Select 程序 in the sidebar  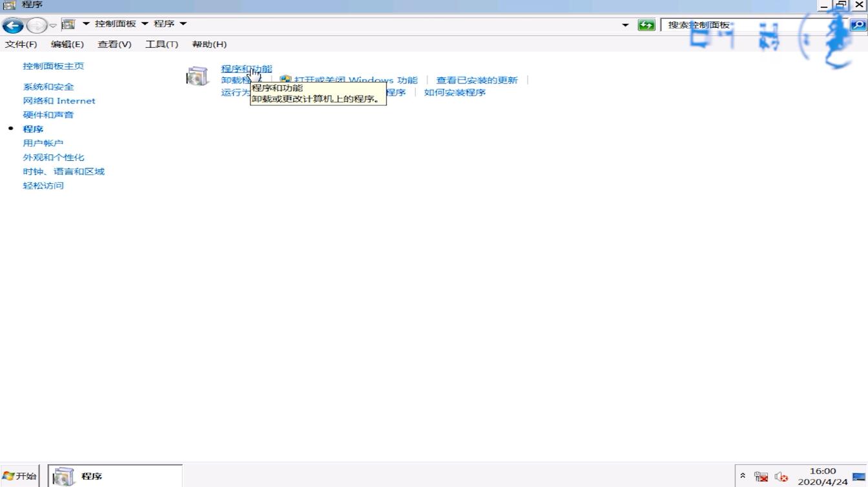click(33, 129)
